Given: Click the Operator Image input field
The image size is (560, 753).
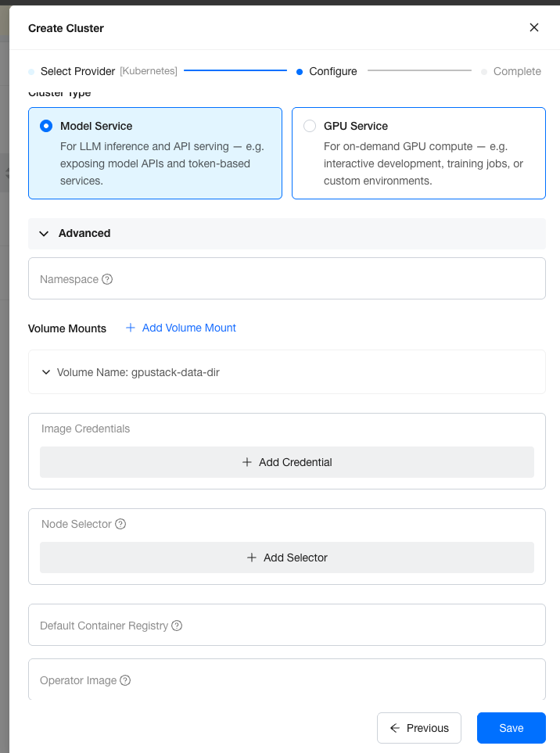Looking at the screenshot, I should click(287, 679).
